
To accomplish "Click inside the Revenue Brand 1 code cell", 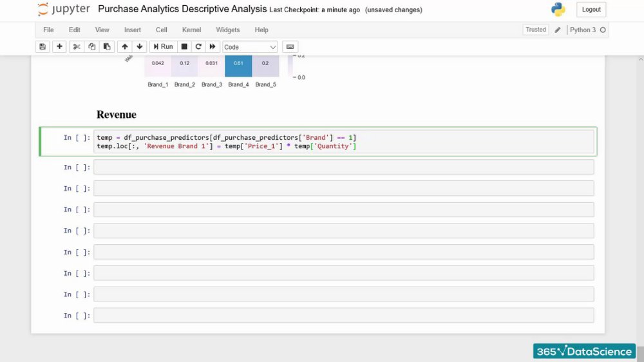I will pos(344,142).
